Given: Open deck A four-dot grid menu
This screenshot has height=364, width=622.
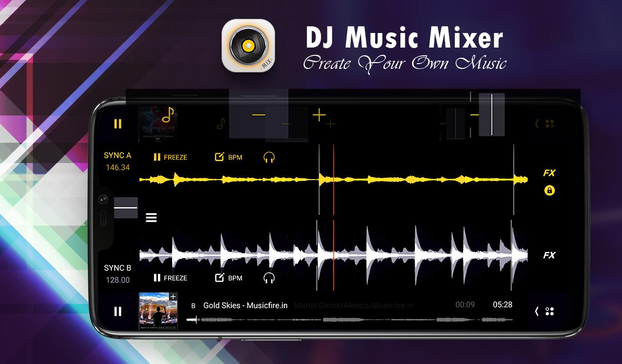Looking at the screenshot, I should click(550, 124).
